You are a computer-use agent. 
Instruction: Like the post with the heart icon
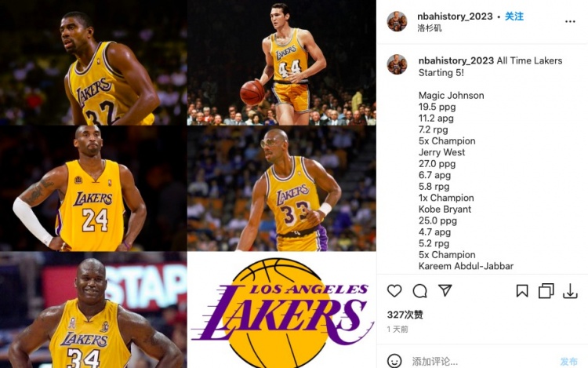click(394, 291)
